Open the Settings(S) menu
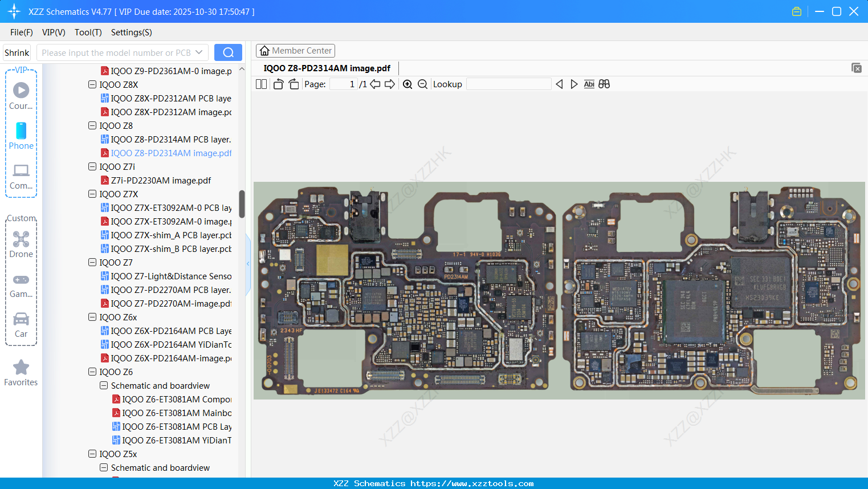Image resolution: width=868 pixels, height=489 pixels. (x=131, y=32)
